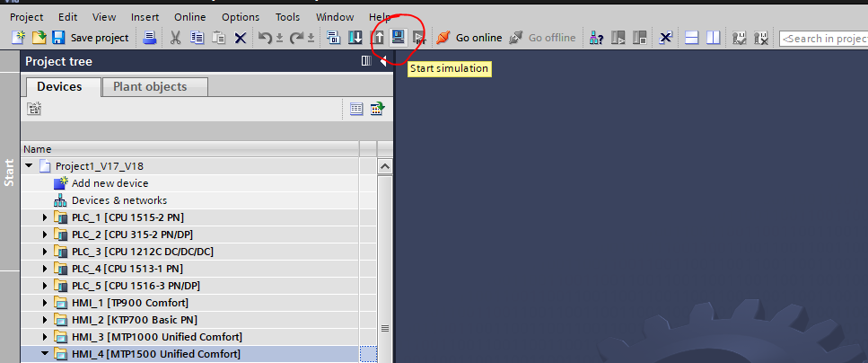Click the Save project button
Screen dimensions: 868x363
click(x=91, y=37)
